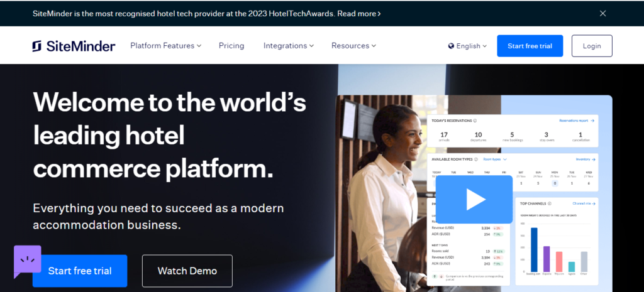Expand the Integrations dropdown menu
This screenshot has width=644, height=292.
(x=288, y=45)
